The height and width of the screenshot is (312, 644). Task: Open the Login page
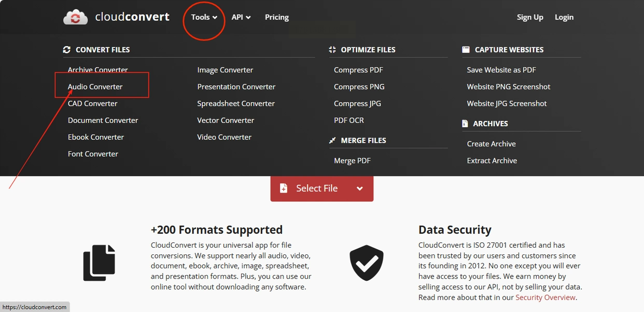pyautogui.click(x=564, y=17)
